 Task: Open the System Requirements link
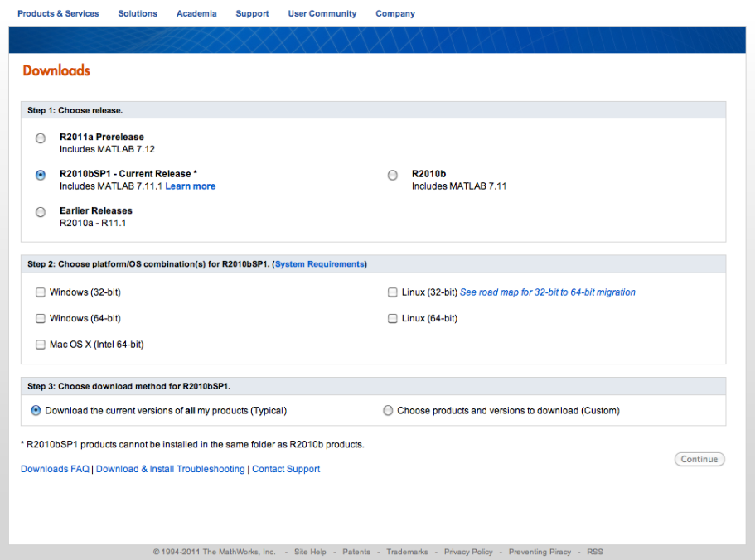pos(319,264)
